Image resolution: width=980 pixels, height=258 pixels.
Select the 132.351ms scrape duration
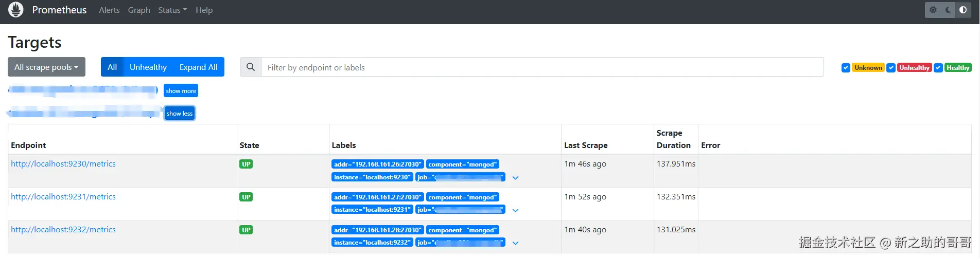(676, 196)
